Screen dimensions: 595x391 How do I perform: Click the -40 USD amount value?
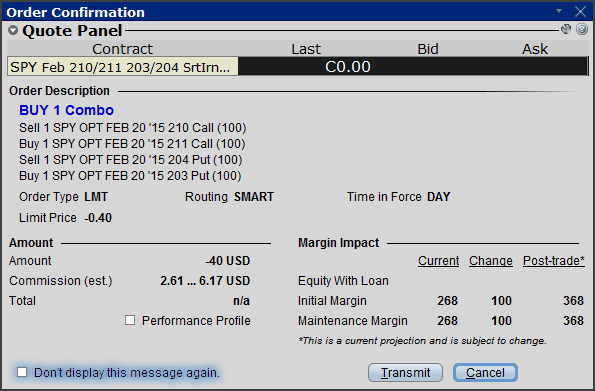tap(228, 261)
